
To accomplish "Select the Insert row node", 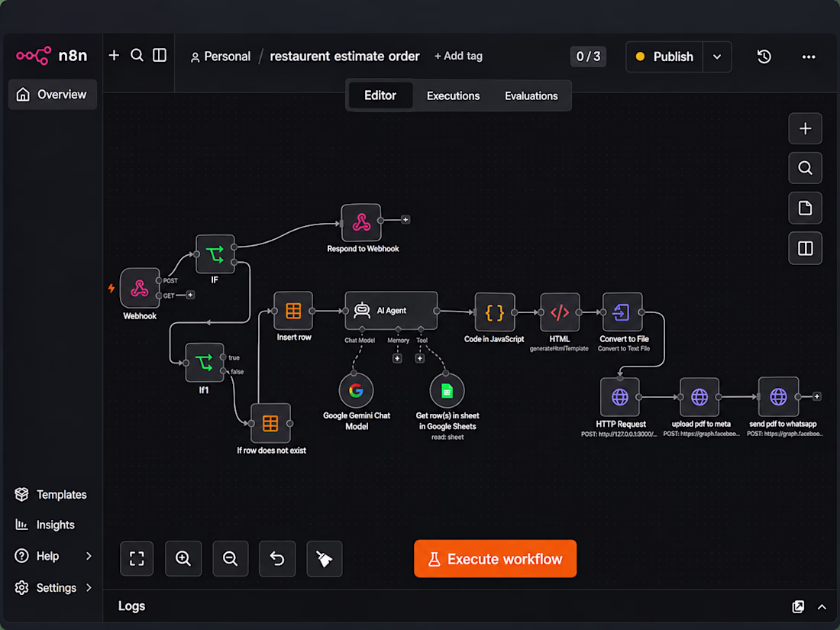I will tap(293, 311).
